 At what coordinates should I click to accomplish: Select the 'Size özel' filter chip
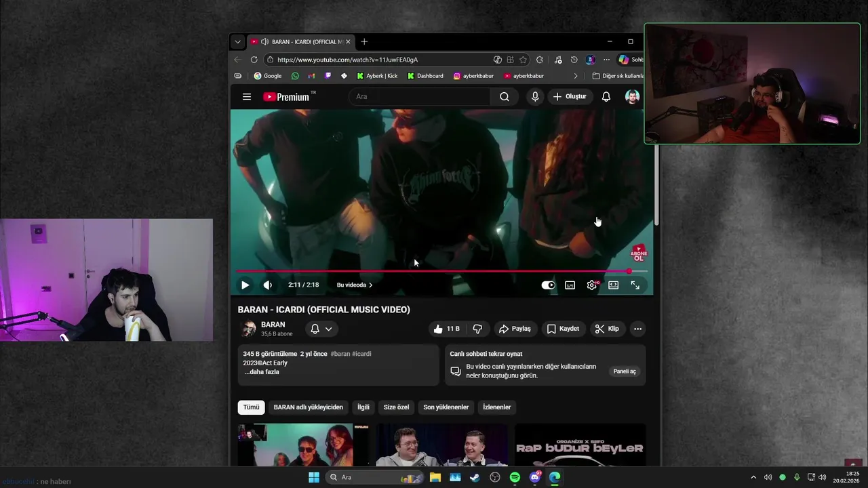397,407
